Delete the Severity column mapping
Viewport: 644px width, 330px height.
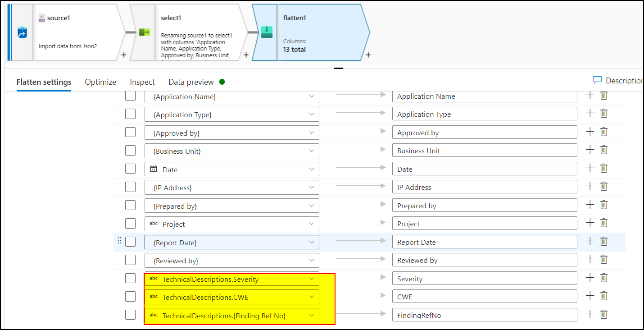pos(603,278)
